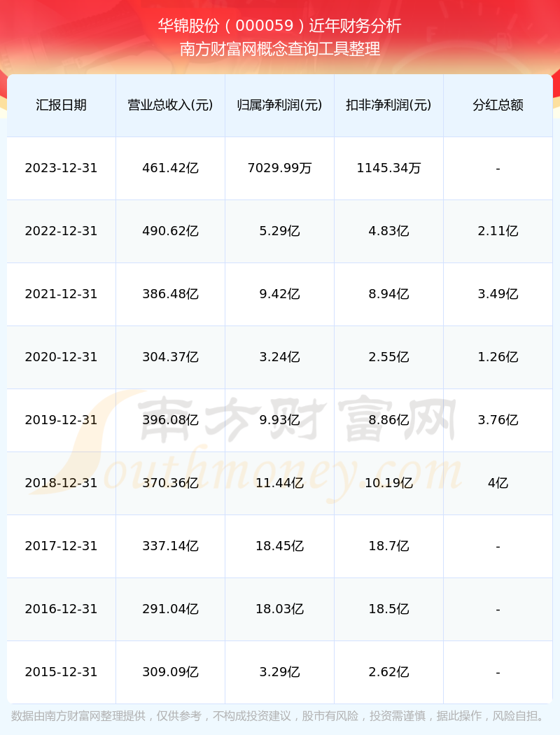Select revenue value 490.62亿
560x735 pixels.
click(x=171, y=231)
